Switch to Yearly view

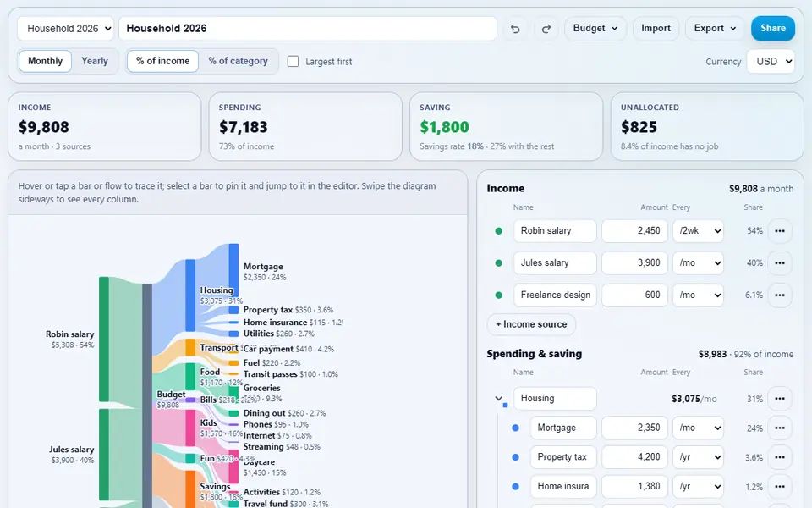[95, 61]
